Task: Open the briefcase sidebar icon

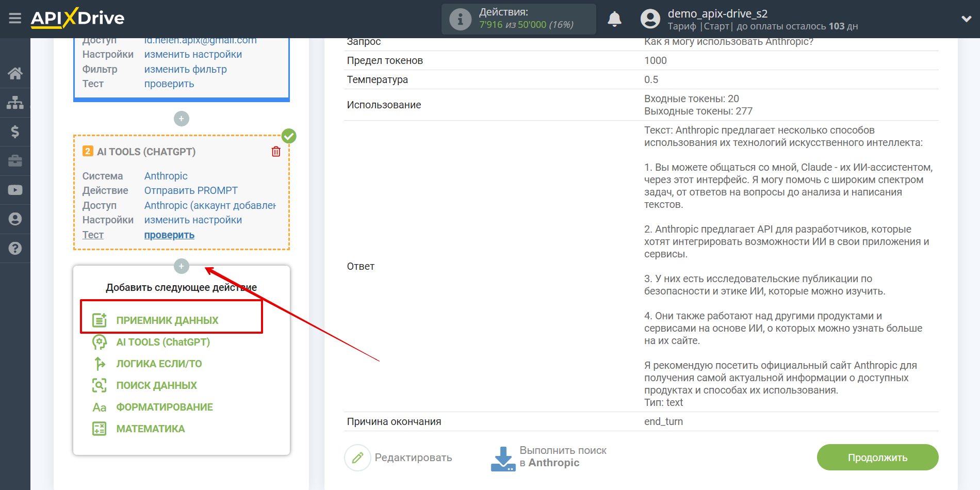Action: 15,161
